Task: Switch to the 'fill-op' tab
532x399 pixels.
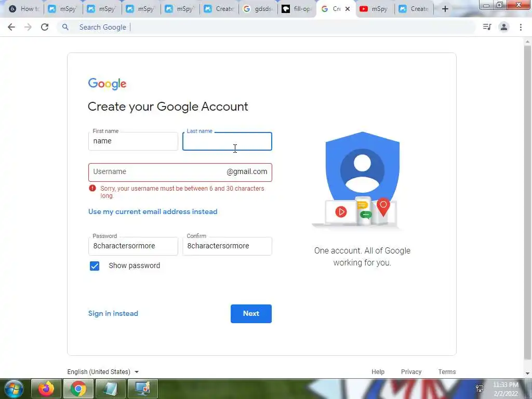Action: click(x=297, y=9)
